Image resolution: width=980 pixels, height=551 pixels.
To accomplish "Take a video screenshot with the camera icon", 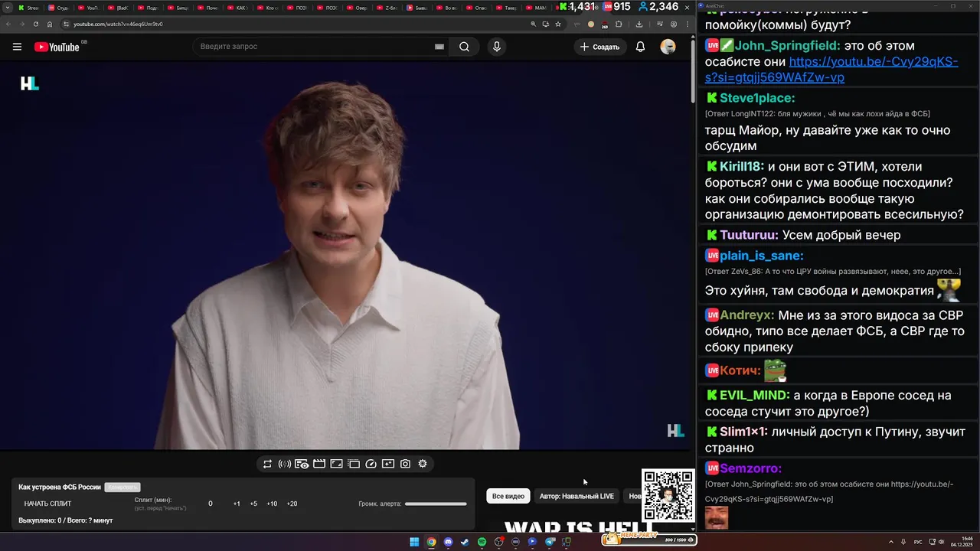I will click(x=405, y=464).
